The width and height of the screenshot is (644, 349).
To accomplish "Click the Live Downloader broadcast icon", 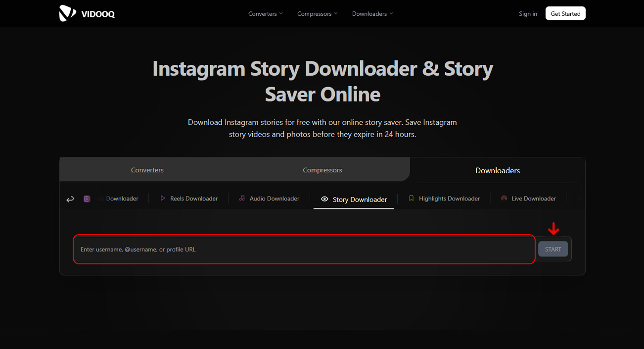I will pyautogui.click(x=504, y=199).
